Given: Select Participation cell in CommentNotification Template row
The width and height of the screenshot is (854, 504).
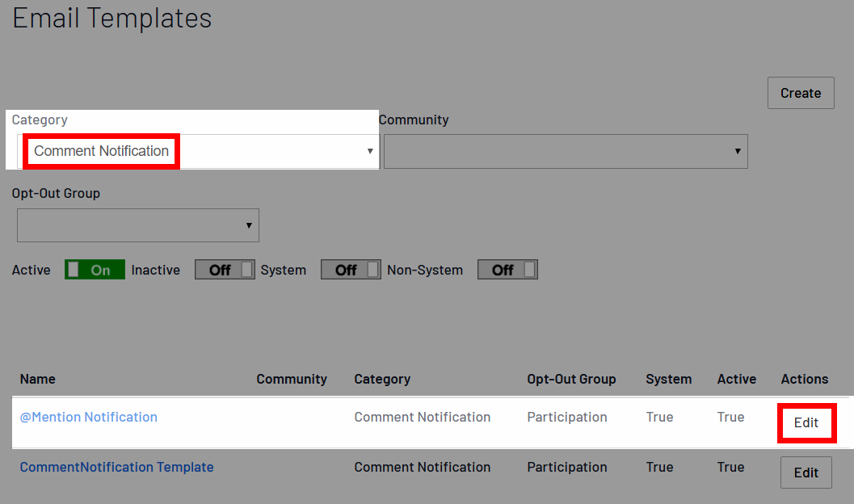Looking at the screenshot, I should pos(567,467).
